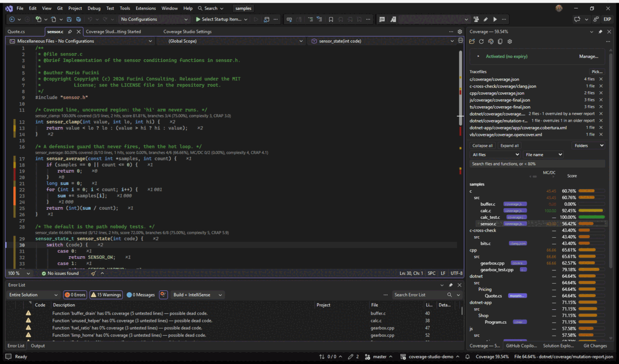Open the No Configurations dropdown
This screenshot has height=364, width=619.
point(154,19)
